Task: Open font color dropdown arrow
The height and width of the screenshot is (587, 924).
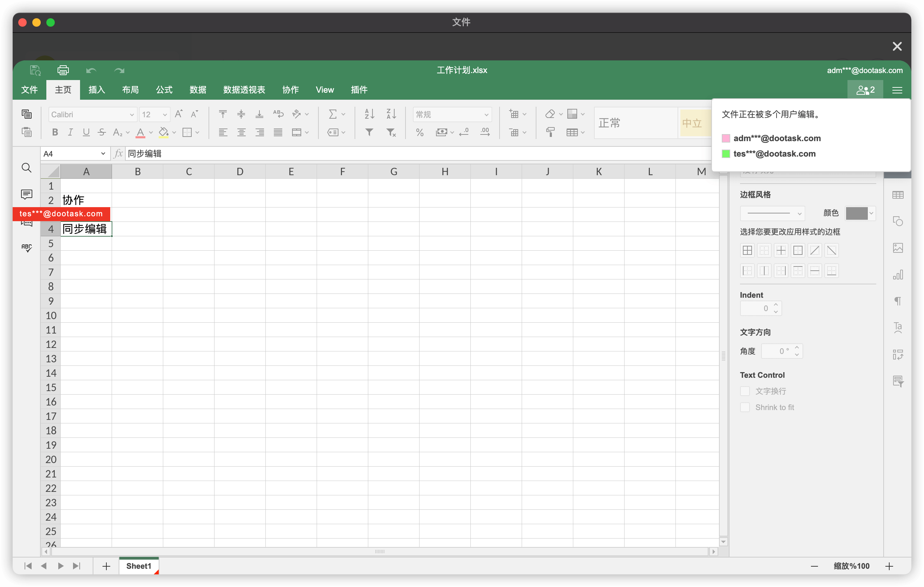Action: coord(151,132)
